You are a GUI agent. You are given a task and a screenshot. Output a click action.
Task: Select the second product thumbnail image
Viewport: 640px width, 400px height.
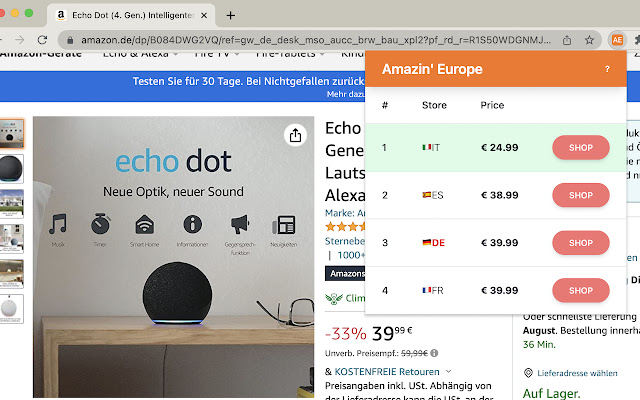(x=10, y=166)
